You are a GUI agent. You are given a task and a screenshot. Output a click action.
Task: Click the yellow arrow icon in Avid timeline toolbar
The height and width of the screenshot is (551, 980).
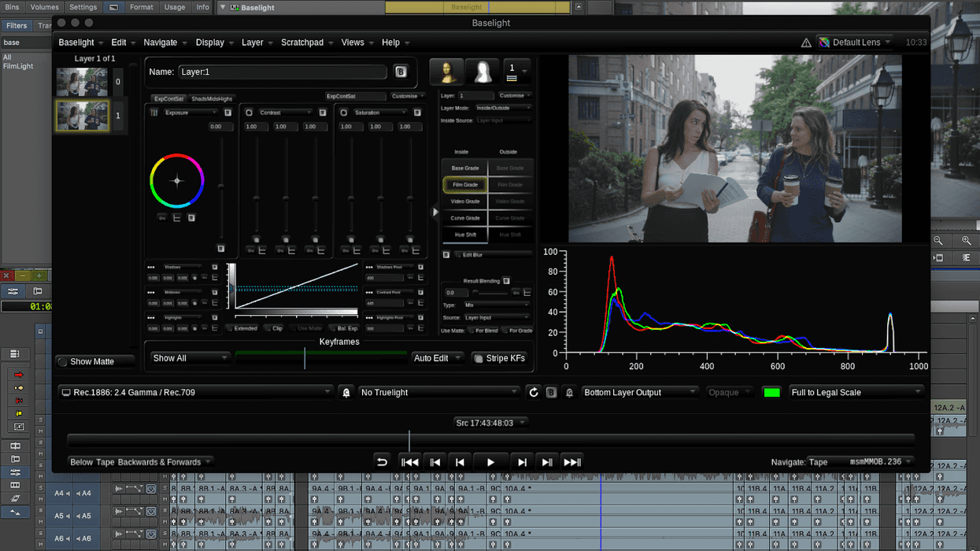pos(19,388)
